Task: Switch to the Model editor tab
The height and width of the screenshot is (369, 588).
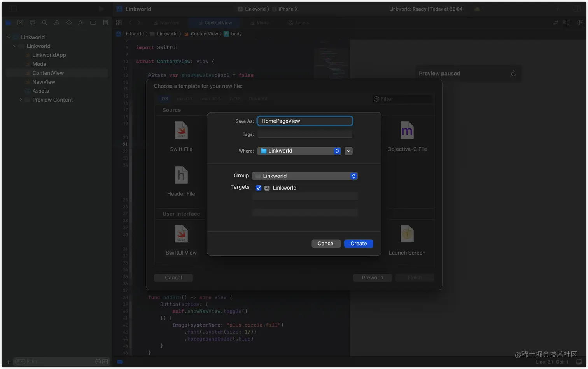Action: [260, 23]
